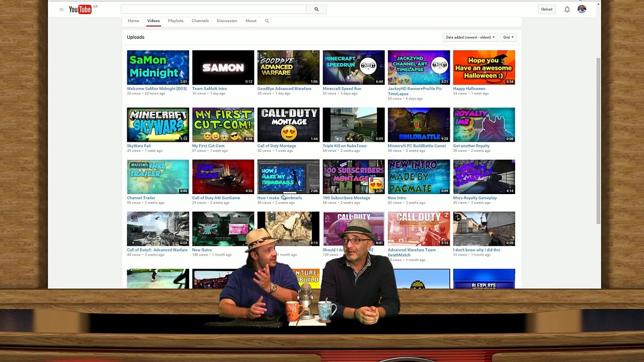Open the watched Channel Trailer thumbnail
This screenshot has height=362, width=644.
pyautogui.click(x=158, y=177)
